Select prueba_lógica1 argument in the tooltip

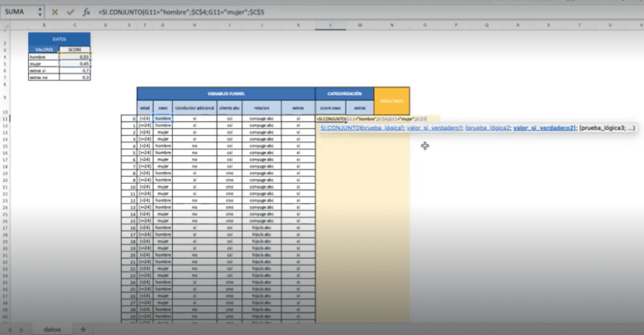383,128
